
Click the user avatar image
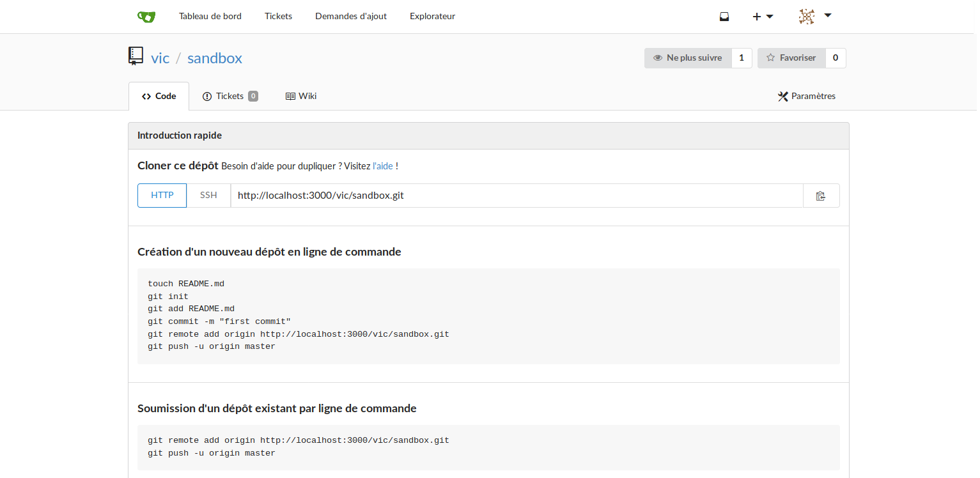coord(807,17)
